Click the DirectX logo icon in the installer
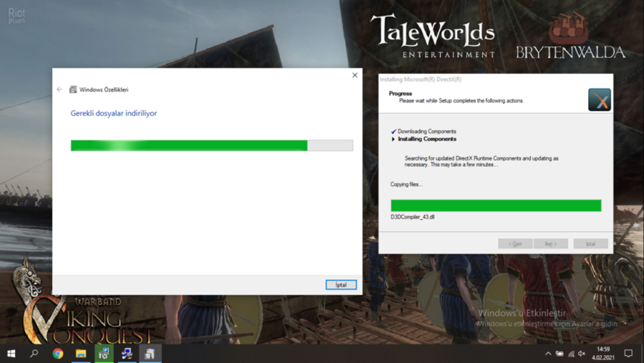Viewport: 644px width, 363px height. pos(599,99)
